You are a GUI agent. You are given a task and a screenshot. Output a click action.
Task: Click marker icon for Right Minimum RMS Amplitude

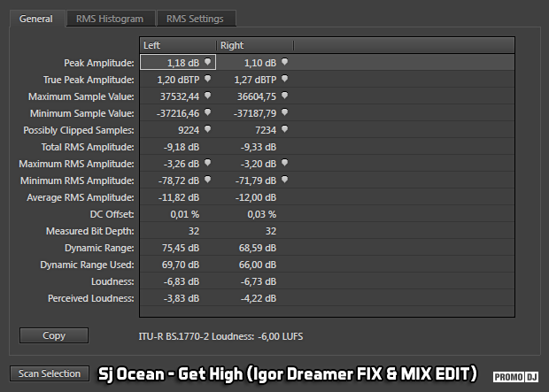click(x=284, y=180)
